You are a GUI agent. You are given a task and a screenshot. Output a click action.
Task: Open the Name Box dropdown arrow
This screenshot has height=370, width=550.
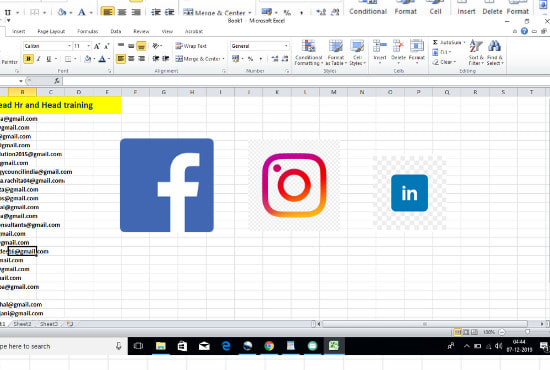tap(21, 81)
